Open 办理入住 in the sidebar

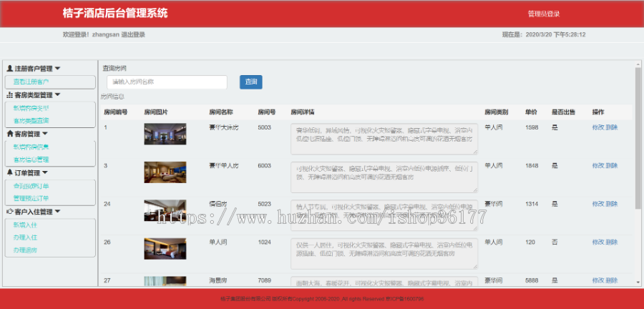[26, 237]
